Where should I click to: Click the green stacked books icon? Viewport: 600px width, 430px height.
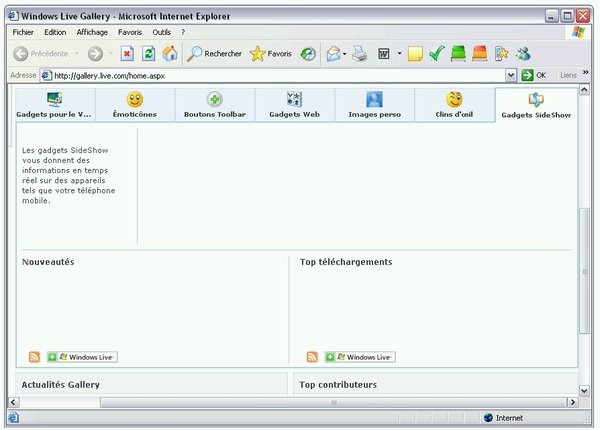tap(458, 54)
